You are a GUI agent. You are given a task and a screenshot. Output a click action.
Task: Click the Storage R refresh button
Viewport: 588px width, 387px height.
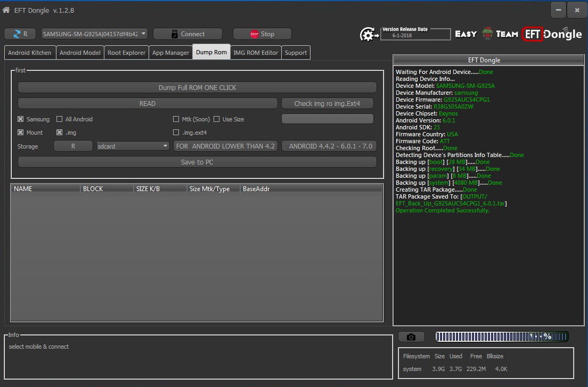[x=73, y=146]
